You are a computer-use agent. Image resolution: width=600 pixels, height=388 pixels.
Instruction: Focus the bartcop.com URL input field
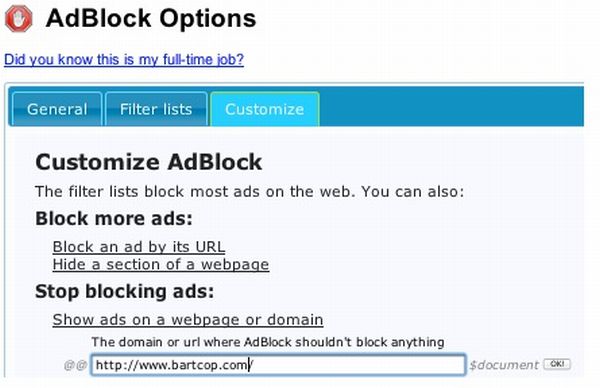[278, 365]
